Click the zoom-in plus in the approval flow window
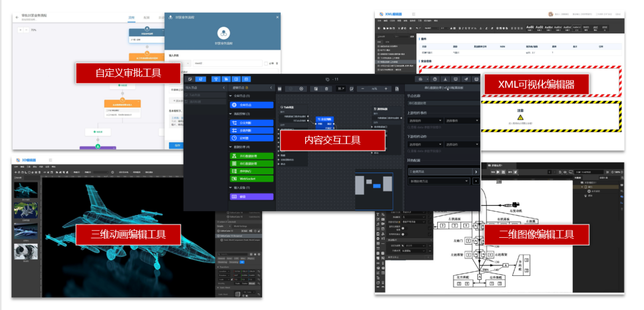This screenshot has width=644, height=310. [20, 30]
